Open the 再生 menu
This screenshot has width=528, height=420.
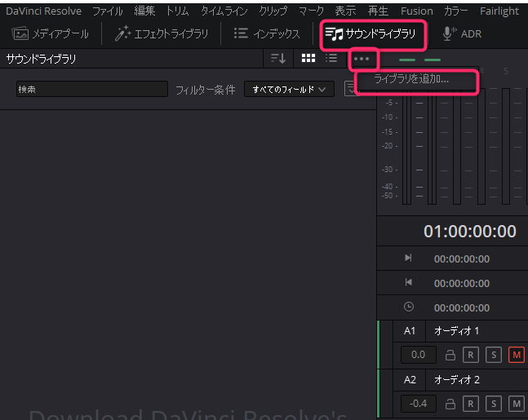(378, 11)
